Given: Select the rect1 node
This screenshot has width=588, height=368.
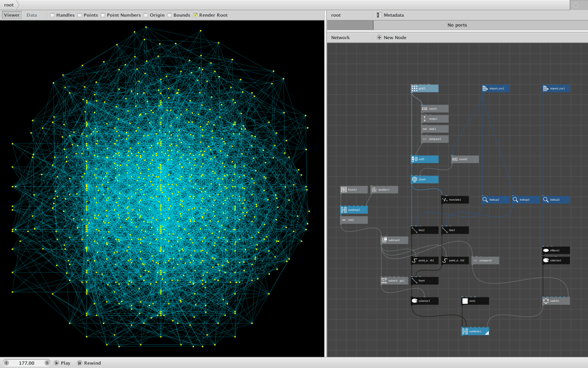Looking at the screenshot, I should [x=475, y=301].
